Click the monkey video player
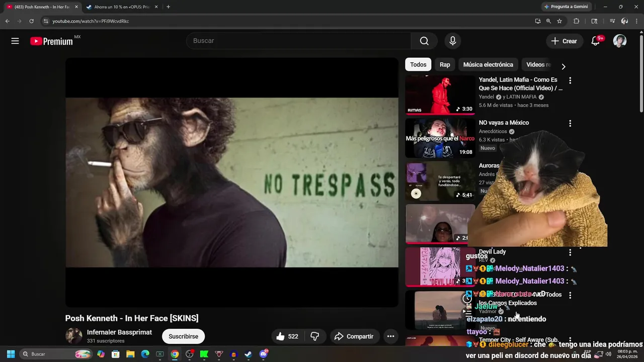The width and height of the screenshot is (644, 362). 232,182
